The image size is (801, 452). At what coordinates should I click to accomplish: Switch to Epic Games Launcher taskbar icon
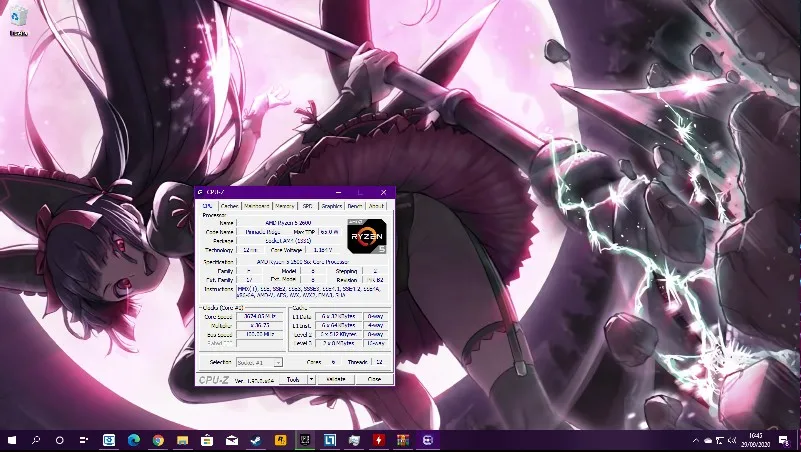305,440
